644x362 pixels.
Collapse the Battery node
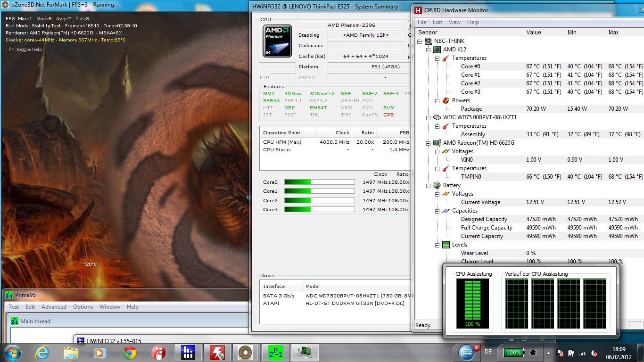(428, 185)
